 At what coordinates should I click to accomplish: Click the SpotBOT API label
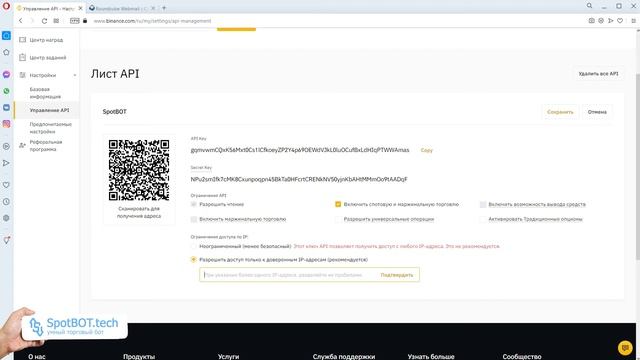[115, 111]
